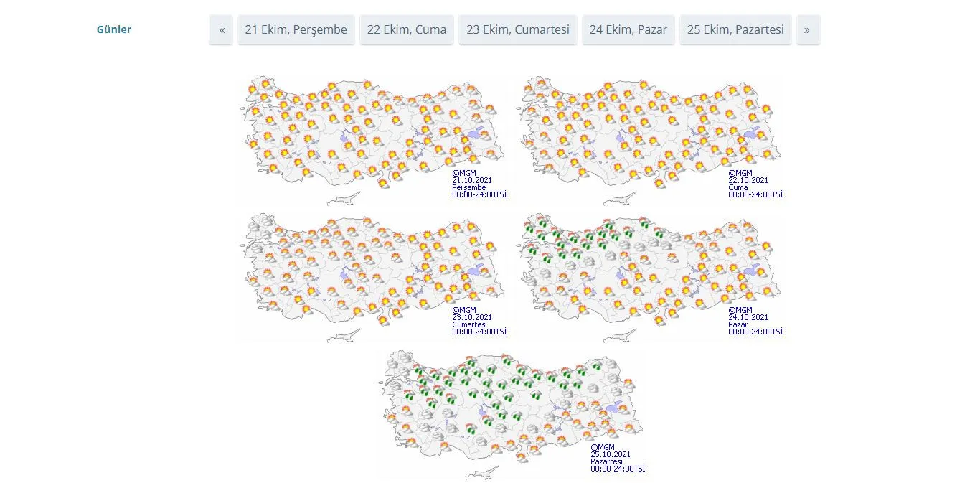Click the previous days « arrow
This screenshot has height=483, width=980.
(222, 30)
